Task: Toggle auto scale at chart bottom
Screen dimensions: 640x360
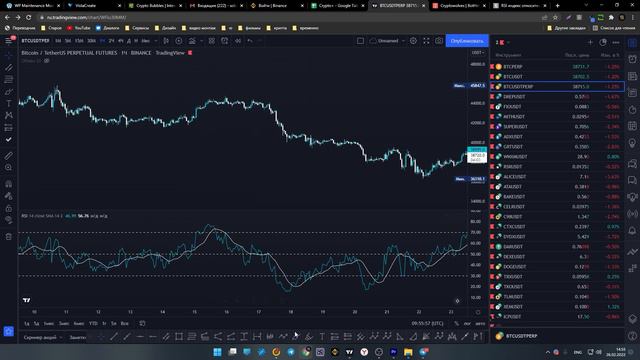Action: 480,323
